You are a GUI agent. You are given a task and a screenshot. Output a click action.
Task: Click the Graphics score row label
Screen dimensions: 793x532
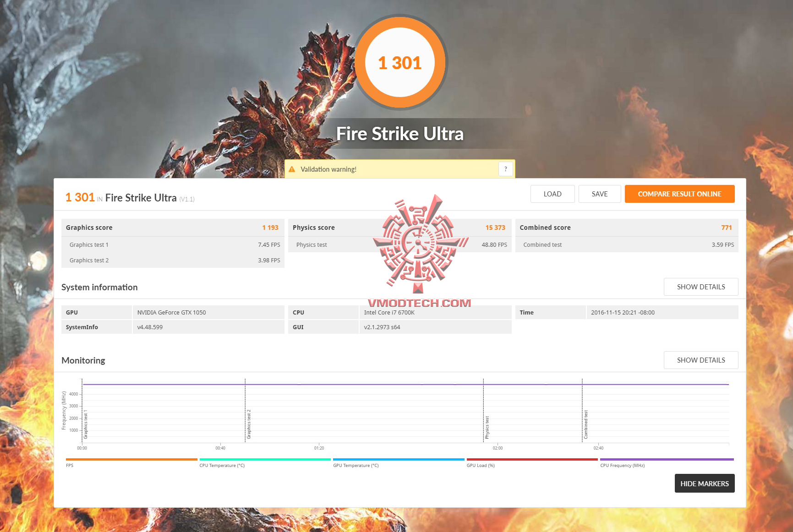[x=89, y=228]
